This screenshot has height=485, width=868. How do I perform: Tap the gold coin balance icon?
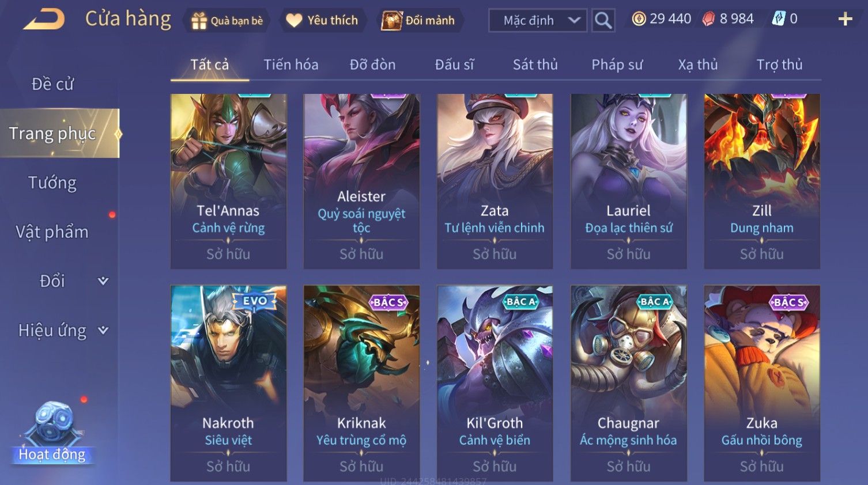coord(639,19)
